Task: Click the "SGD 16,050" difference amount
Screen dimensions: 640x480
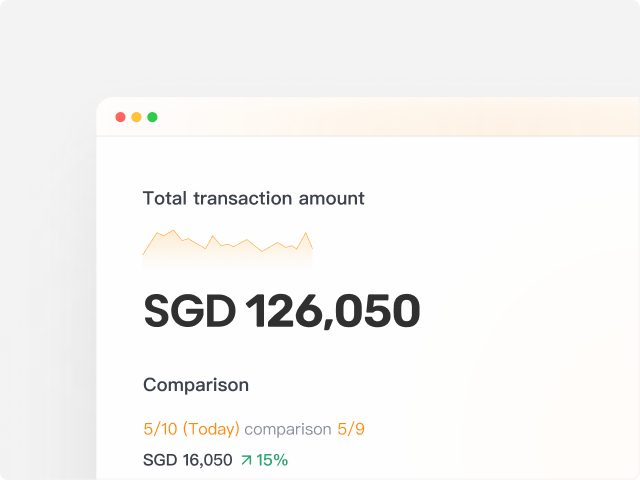Action: [188, 460]
